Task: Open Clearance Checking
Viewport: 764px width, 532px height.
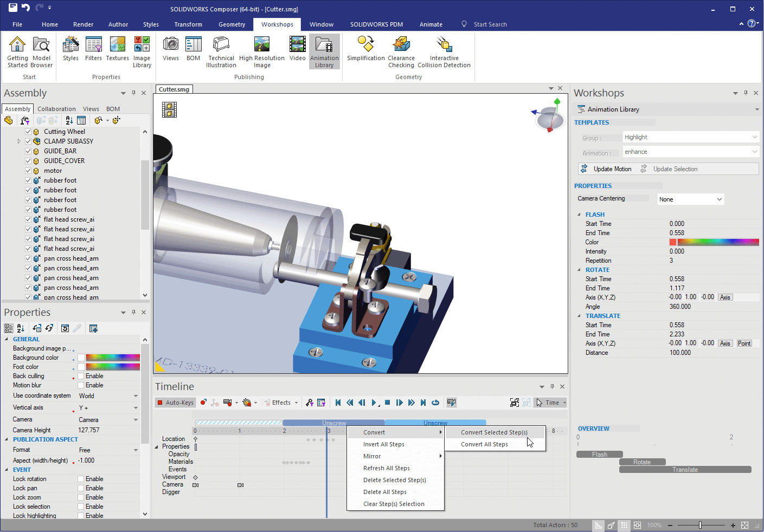Action: [x=401, y=52]
